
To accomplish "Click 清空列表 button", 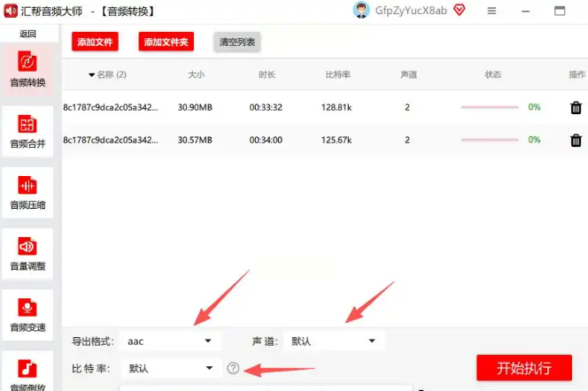I will tap(237, 42).
